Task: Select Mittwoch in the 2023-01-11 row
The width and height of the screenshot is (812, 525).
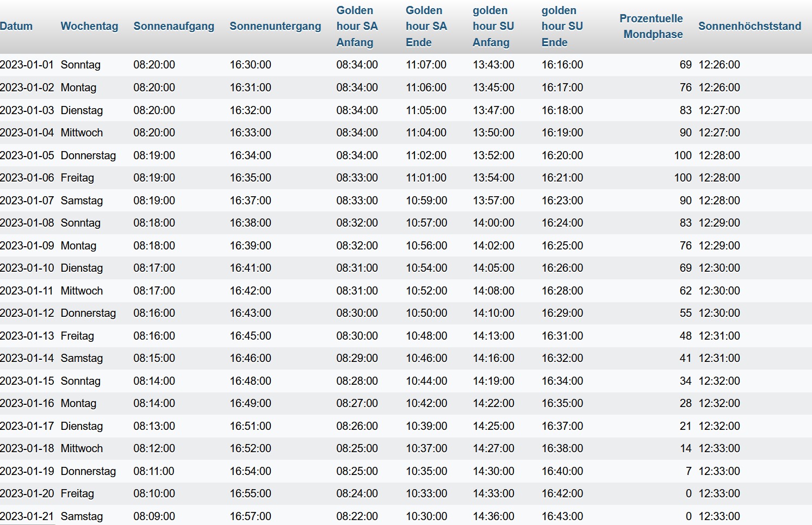Action: point(82,291)
